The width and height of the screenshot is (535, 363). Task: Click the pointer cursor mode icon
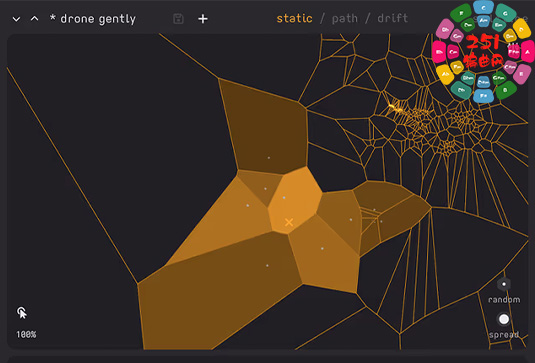(x=22, y=313)
